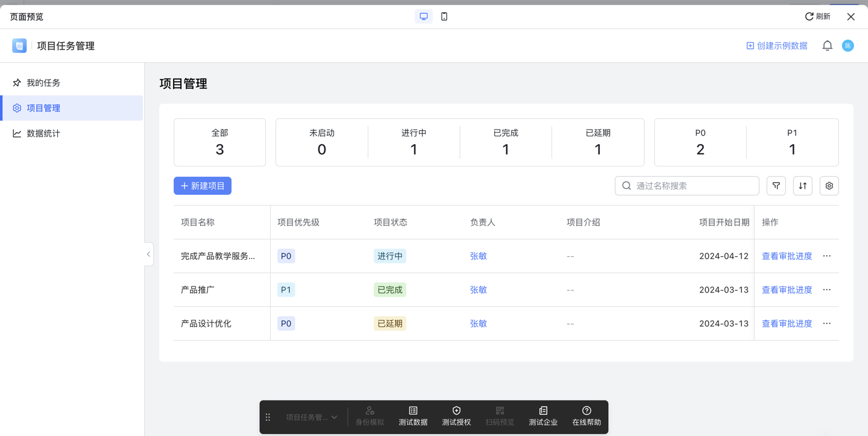This screenshot has width=868, height=436.
Task: Filter by P0 priority card
Action: (x=700, y=142)
